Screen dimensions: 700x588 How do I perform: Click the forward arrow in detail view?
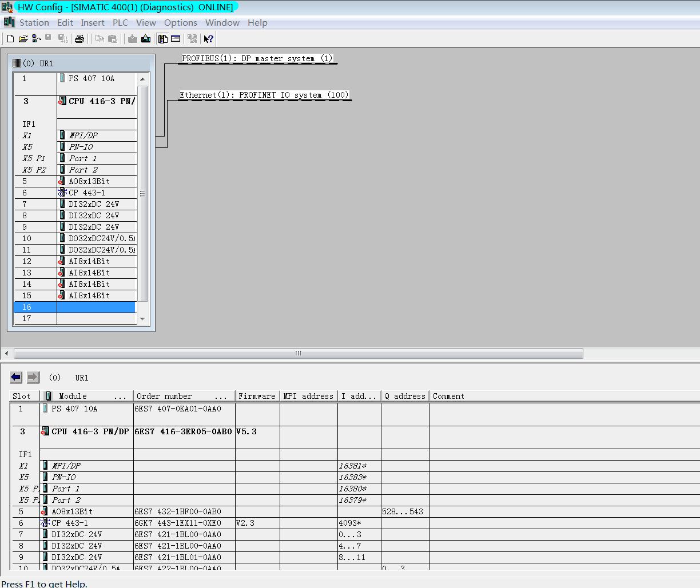pos(33,377)
